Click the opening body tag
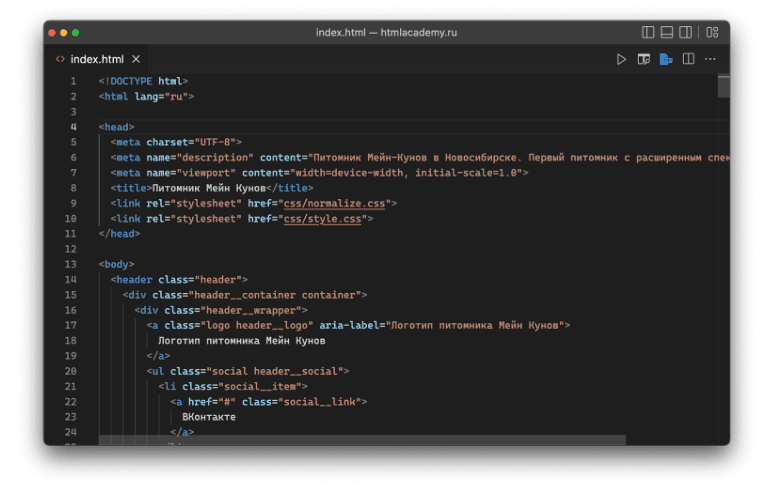Viewport: 775px width, 486px height. pos(117,265)
